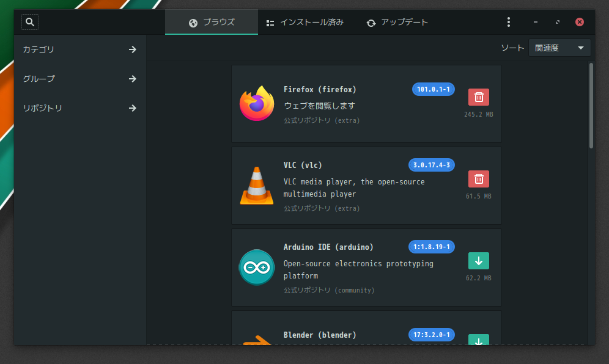Open the カテゴリ sidebar entry

(80, 49)
